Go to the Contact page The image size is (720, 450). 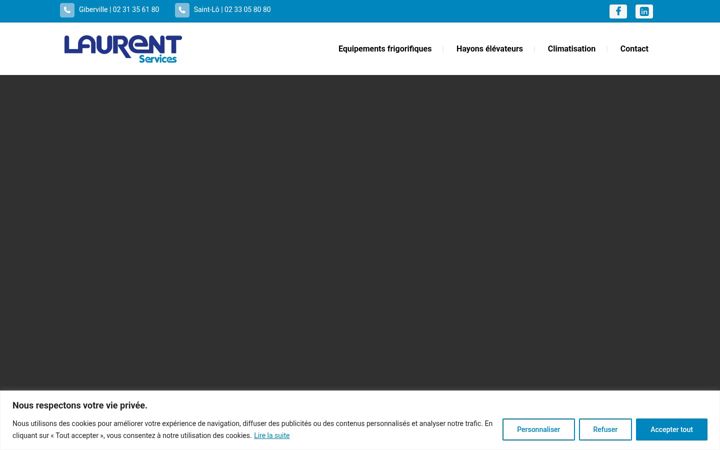(634, 49)
